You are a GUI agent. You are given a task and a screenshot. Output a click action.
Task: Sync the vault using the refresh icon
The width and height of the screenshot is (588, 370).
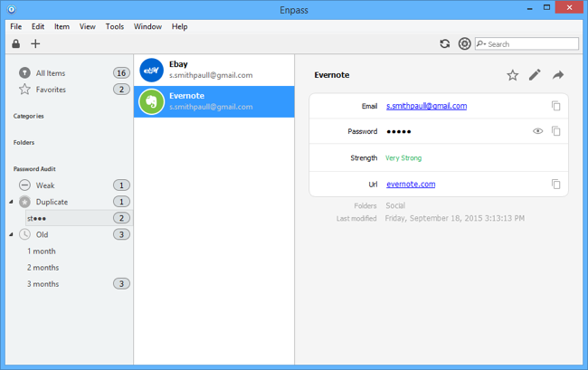pos(445,43)
